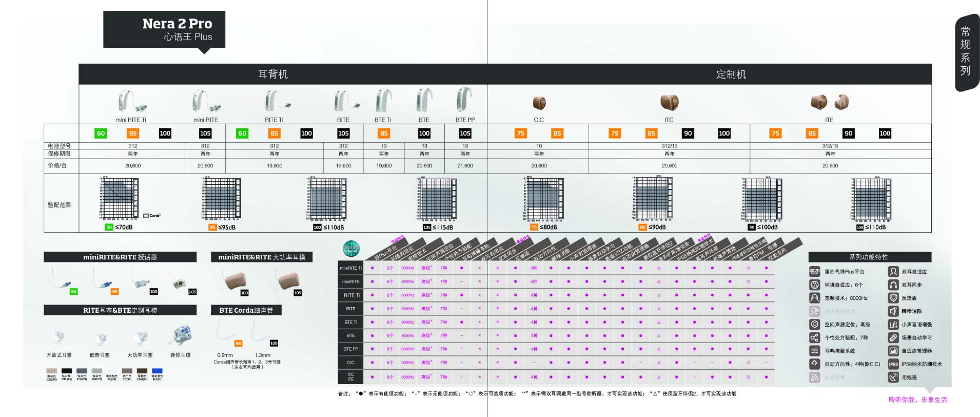Screen dimensions: 980x417
Task: Click the miniRITE&RITE 授话器 header
Action: [120, 257]
